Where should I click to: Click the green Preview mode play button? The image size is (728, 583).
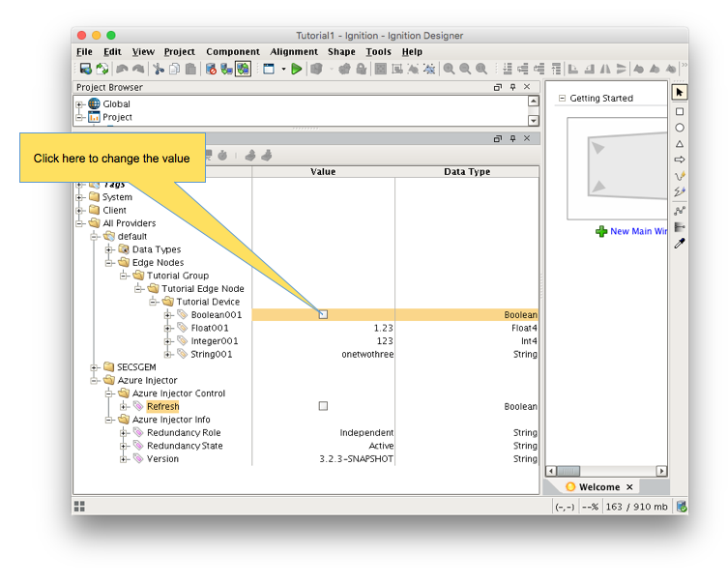(x=297, y=69)
